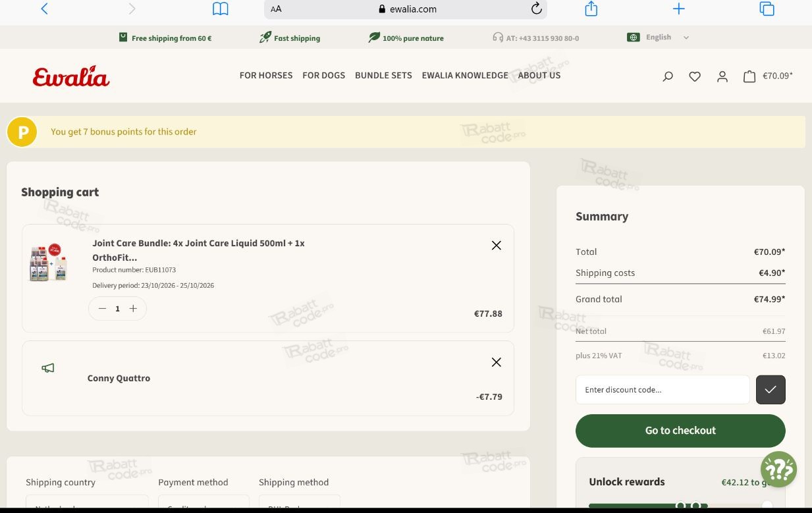Screen dimensions: 812x513
Task: Open the user account icon
Action: point(722,76)
